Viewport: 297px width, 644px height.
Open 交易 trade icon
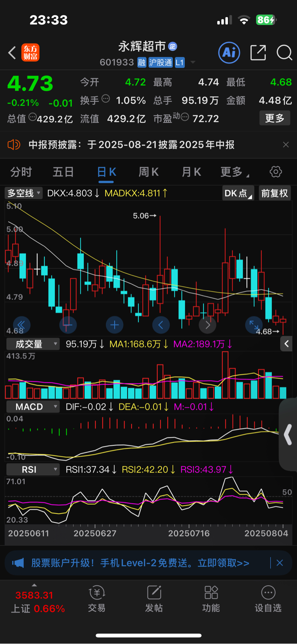(97, 599)
